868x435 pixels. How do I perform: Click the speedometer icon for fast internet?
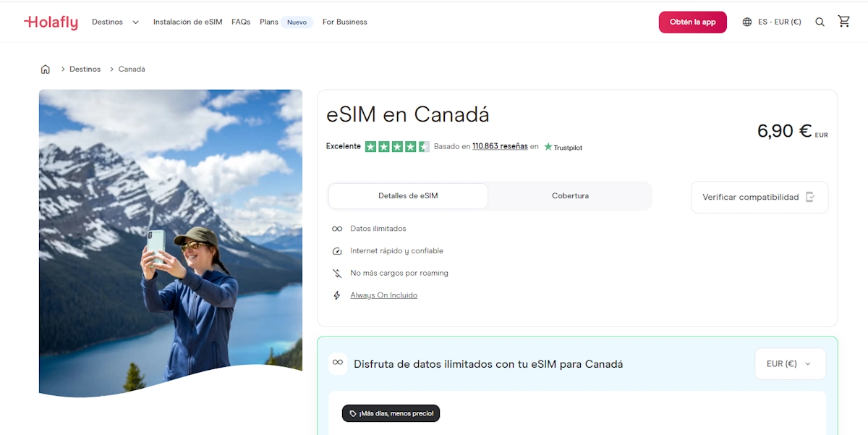(x=337, y=251)
